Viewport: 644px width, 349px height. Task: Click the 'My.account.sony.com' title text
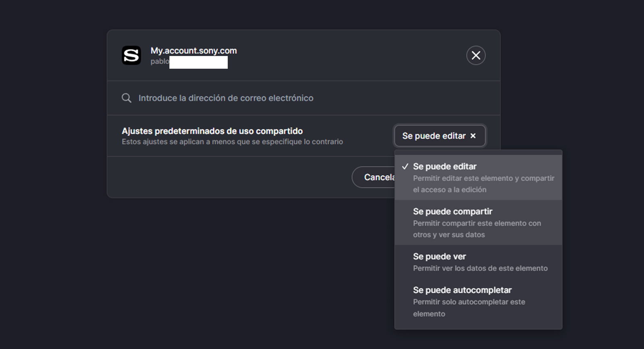(x=194, y=51)
